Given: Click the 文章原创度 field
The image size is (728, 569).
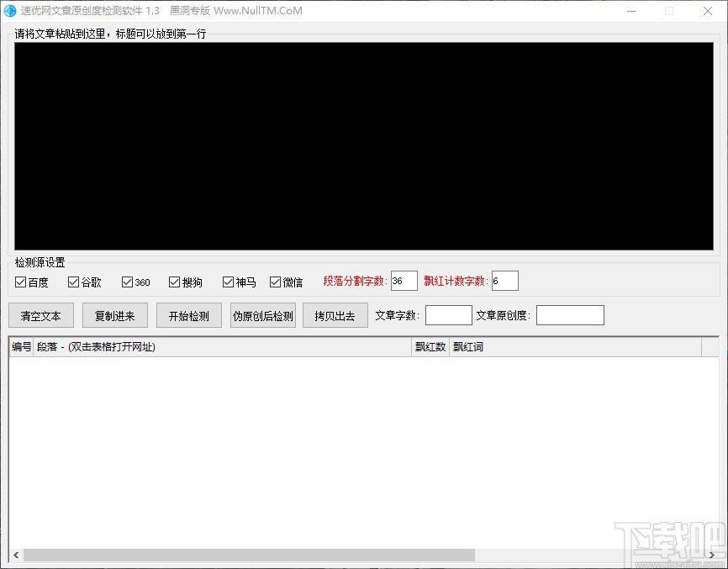Looking at the screenshot, I should coord(570,315).
